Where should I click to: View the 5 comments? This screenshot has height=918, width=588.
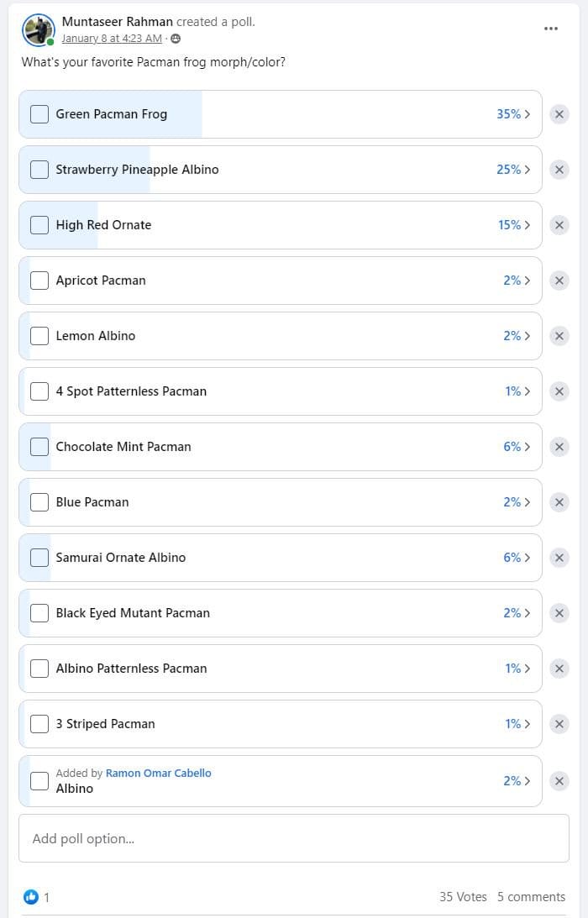click(531, 897)
